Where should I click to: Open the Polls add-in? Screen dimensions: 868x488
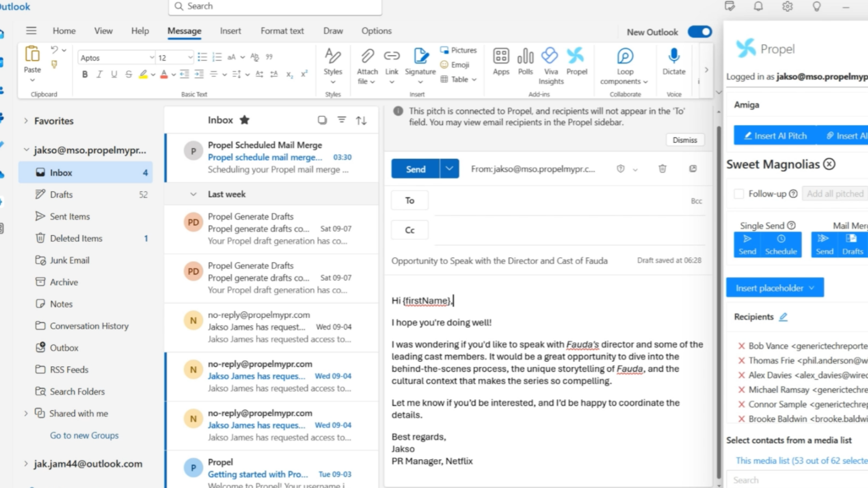point(525,56)
